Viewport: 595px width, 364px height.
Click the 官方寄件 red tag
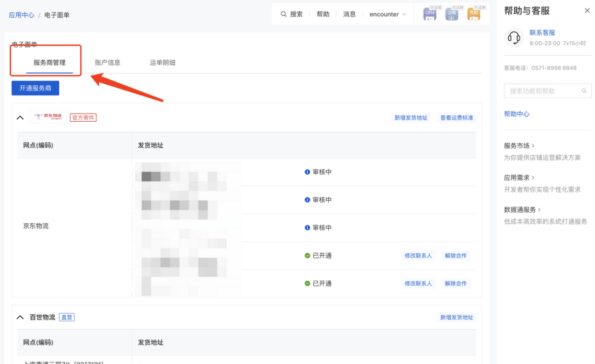coord(83,118)
